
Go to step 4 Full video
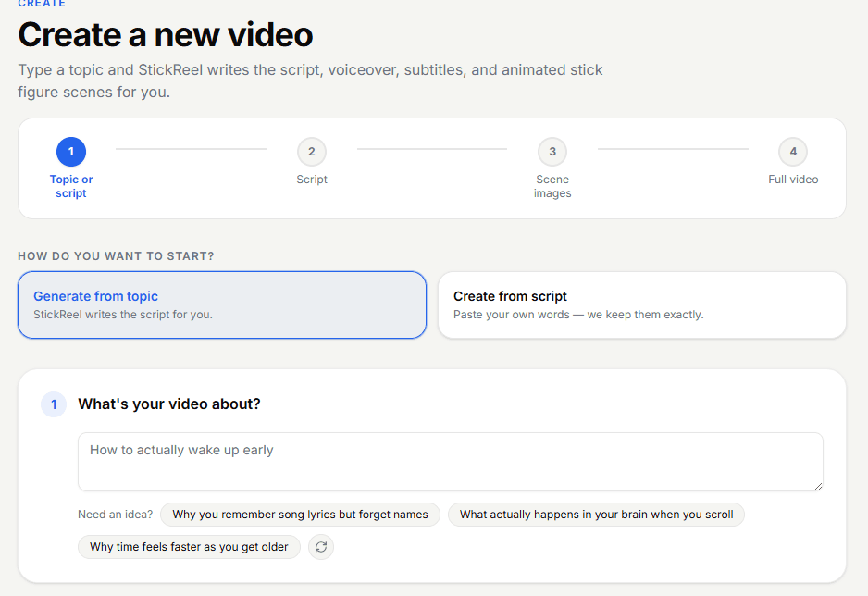793,162
